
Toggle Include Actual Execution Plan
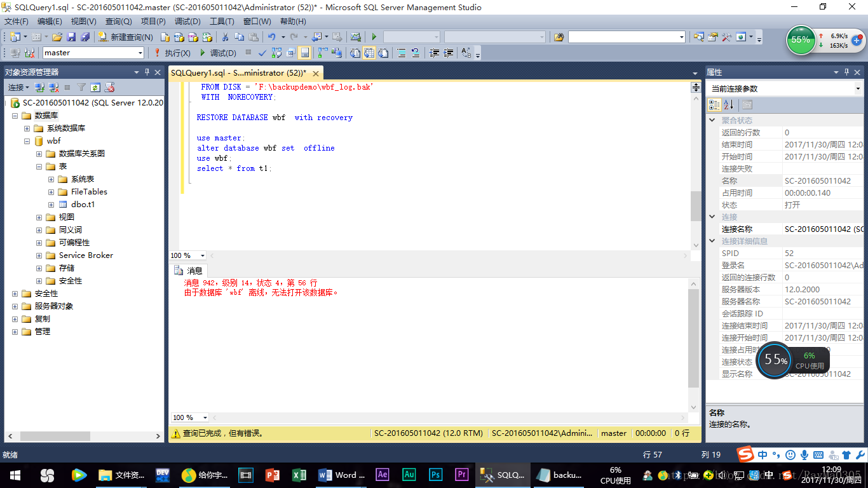pyautogui.click(x=323, y=53)
